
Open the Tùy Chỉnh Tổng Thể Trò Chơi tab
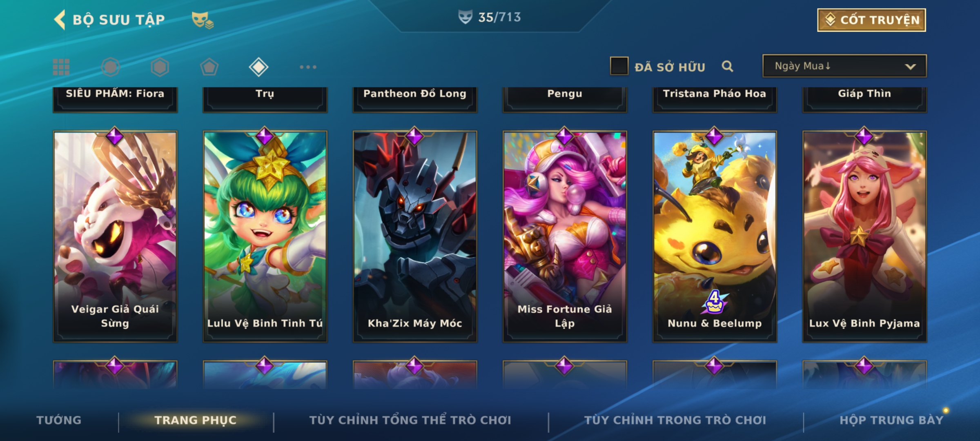point(410,420)
